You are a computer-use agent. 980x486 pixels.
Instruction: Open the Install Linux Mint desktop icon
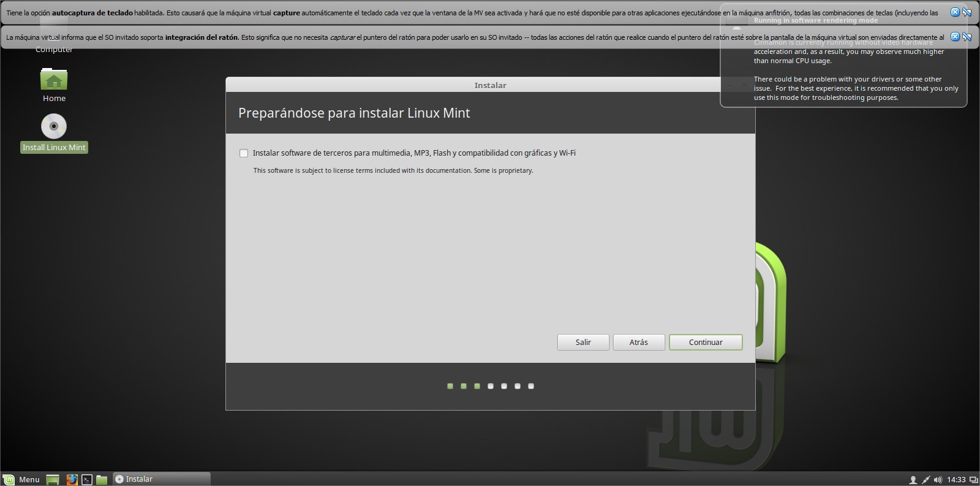coord(54,133)
